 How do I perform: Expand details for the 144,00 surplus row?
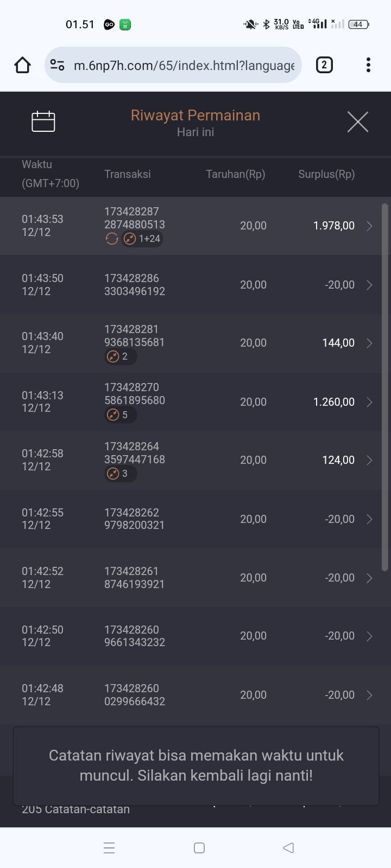point(369,343)
